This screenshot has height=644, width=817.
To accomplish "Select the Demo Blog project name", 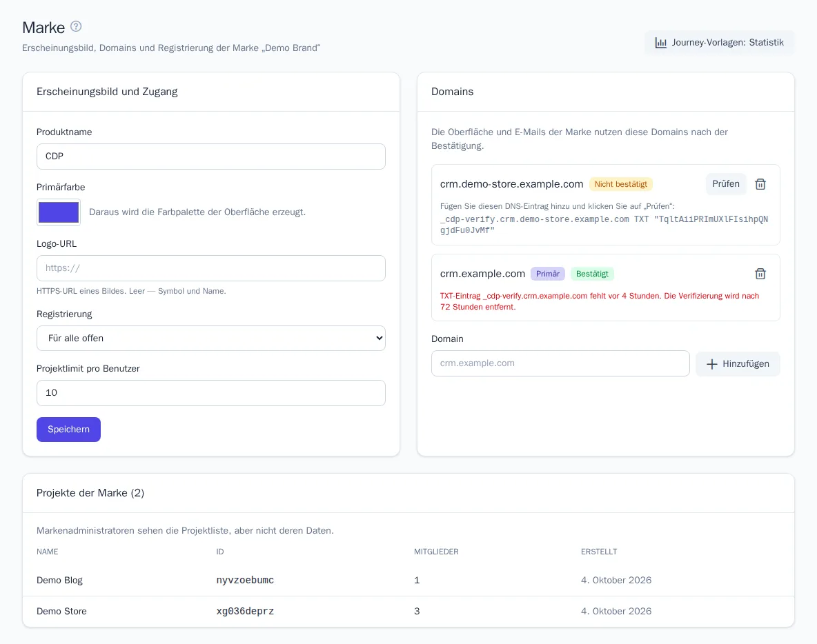I will 59,581.
